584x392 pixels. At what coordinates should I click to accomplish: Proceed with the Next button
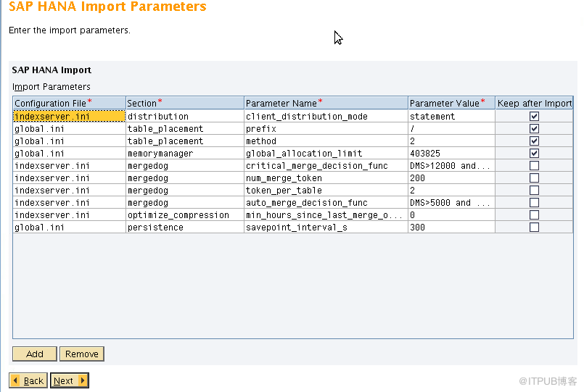(x=70, y=380)
